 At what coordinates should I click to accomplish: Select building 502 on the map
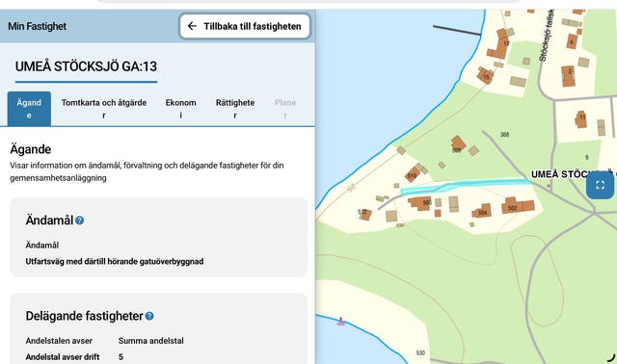click(x=518, y=206)
